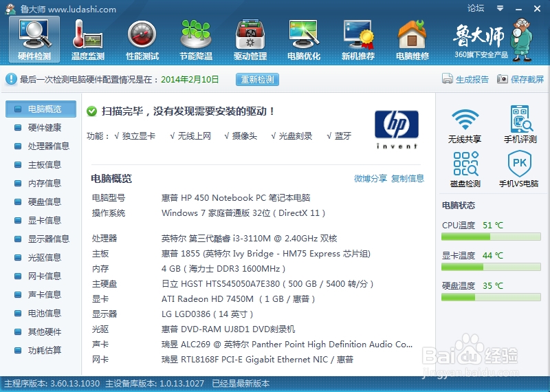550x392 pixels.
Task: Click 已经是最新版本 status text
Action: click(241, 384)
